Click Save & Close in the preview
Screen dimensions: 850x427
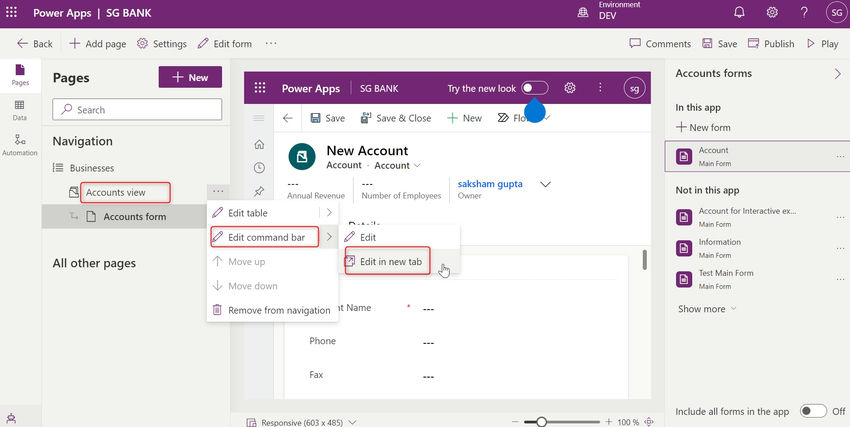[x=396, y=118]
